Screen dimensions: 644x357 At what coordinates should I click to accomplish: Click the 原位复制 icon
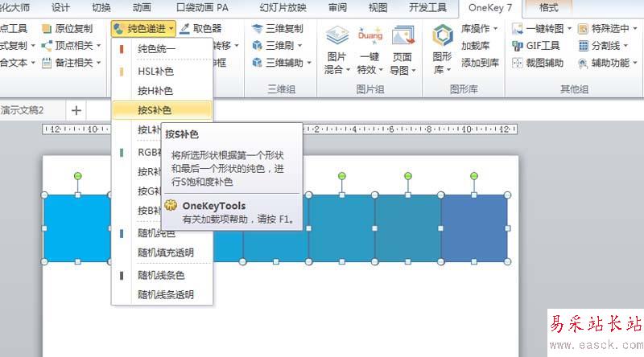point(47,29)
